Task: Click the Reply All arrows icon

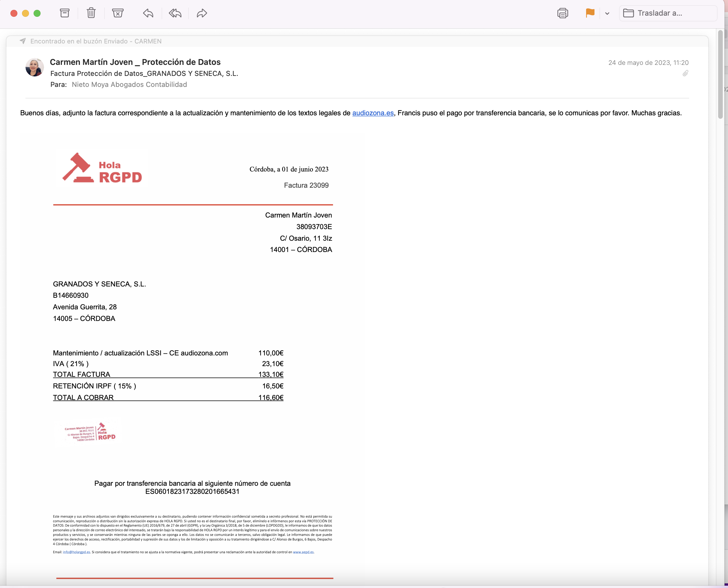Action: pyautogui.click(x=175, y=13)
